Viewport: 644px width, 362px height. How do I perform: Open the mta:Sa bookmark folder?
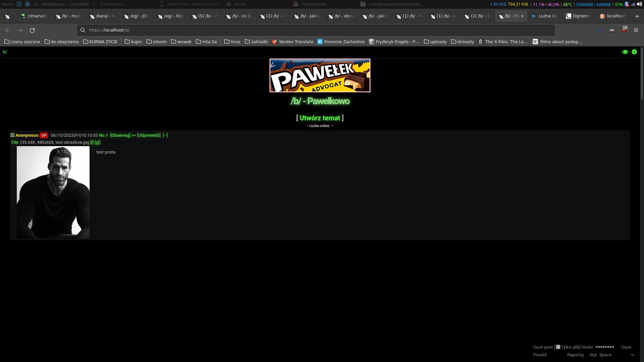(206, 42)
